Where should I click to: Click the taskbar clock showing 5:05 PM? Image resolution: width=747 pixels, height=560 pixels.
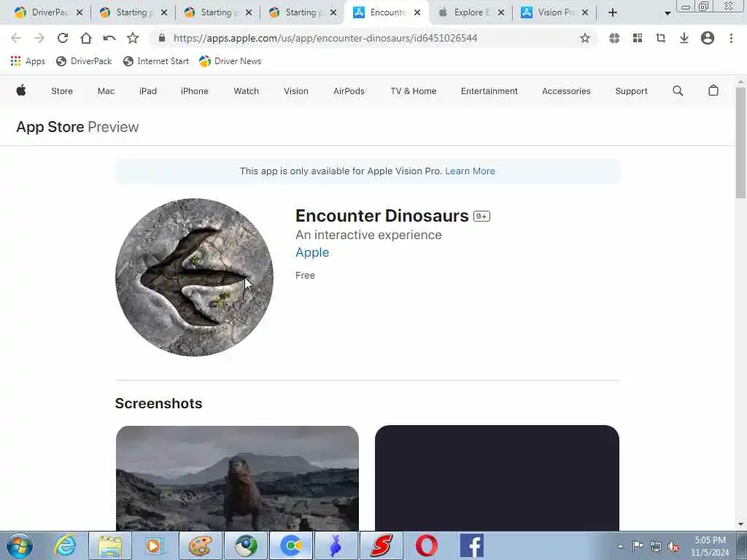[710, 546]
